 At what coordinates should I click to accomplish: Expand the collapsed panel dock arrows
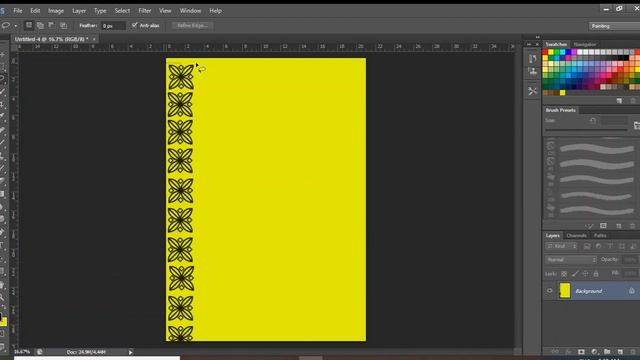click(537, 37)
